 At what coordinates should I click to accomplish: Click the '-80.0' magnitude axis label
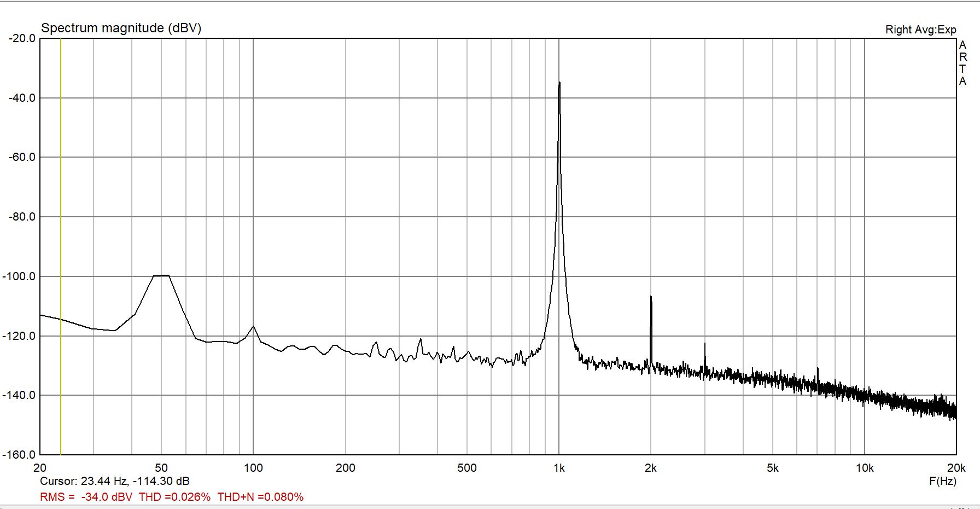[22, 217]
